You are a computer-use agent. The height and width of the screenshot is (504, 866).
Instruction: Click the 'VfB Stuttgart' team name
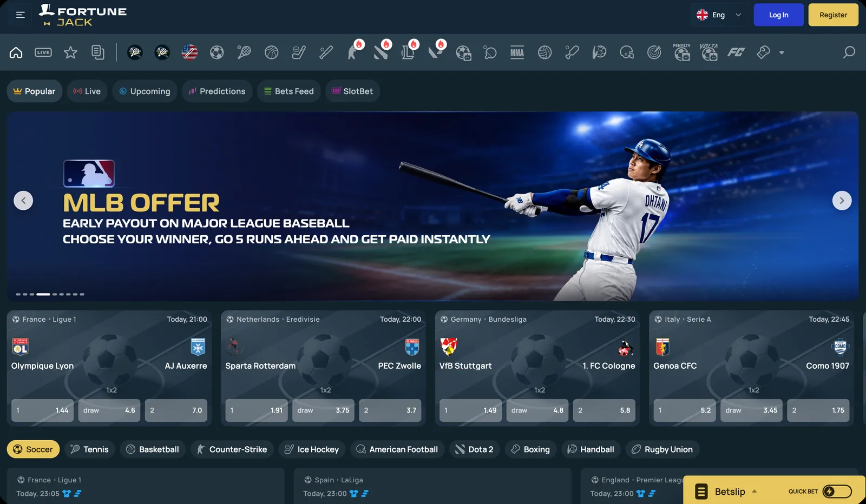point(465,366)
